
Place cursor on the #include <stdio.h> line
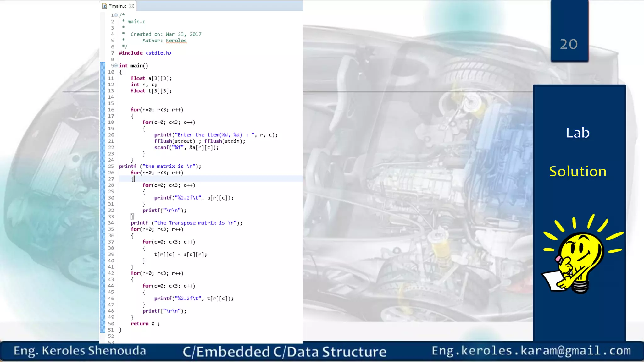145,53
